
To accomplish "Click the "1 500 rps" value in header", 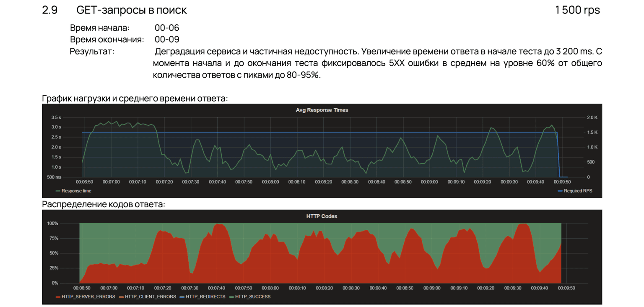I will [577, 10].
